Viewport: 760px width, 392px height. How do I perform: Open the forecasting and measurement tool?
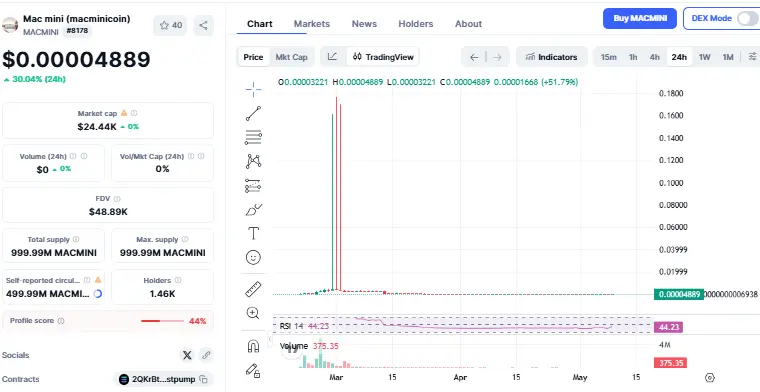[x=253, y=186]
